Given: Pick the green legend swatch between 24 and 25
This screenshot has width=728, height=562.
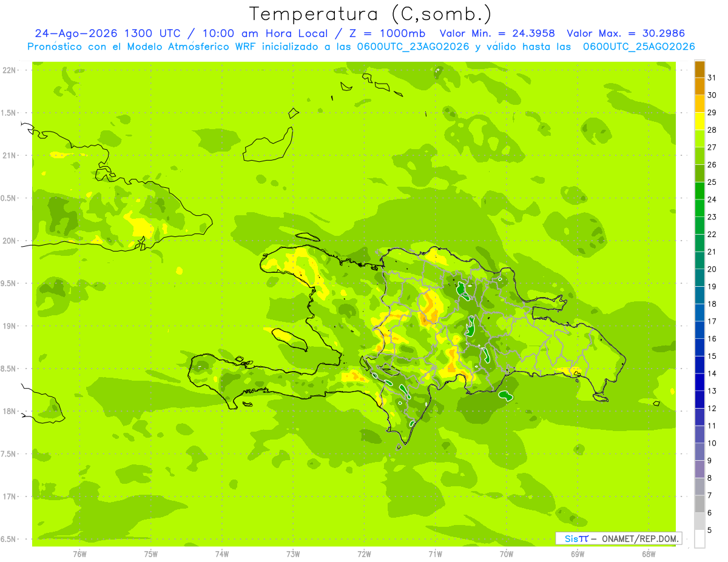Looking at the screenshot, I should pyautogui.click(x=699, y=191).
